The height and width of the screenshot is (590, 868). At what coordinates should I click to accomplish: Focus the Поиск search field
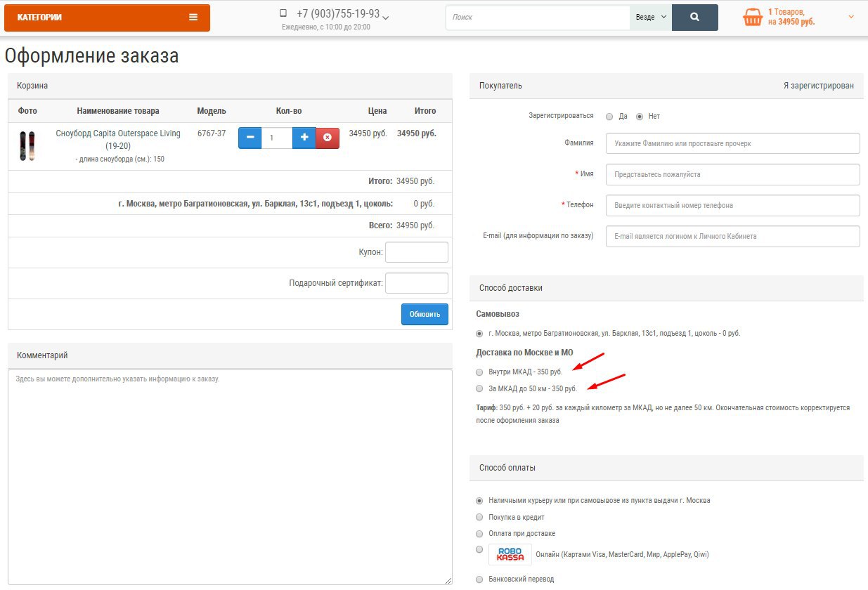point(538,18)
